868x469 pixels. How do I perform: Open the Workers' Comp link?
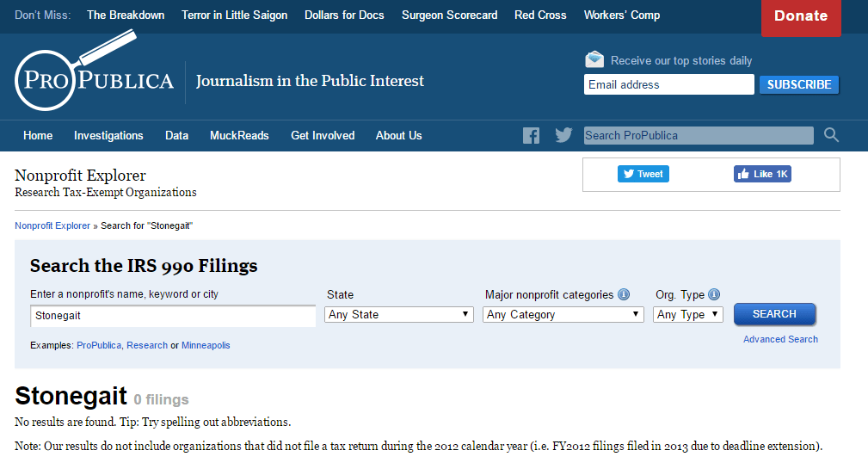tap(622, 15)
